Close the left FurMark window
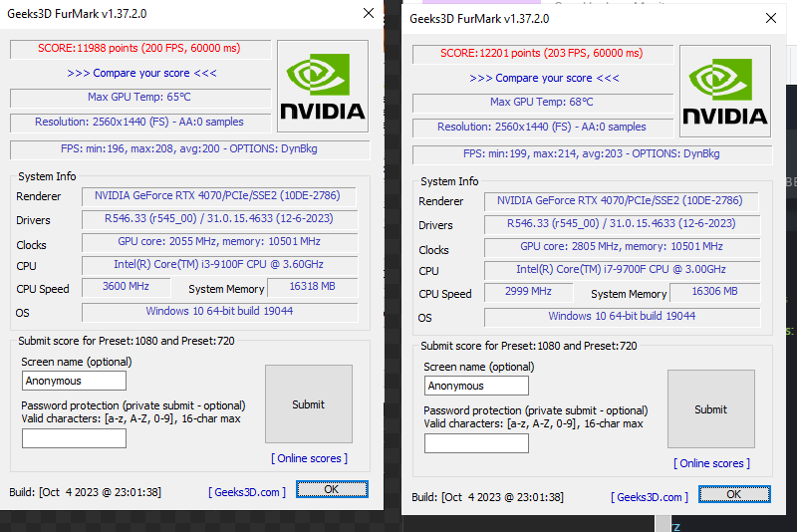 [x=368, y=13]
